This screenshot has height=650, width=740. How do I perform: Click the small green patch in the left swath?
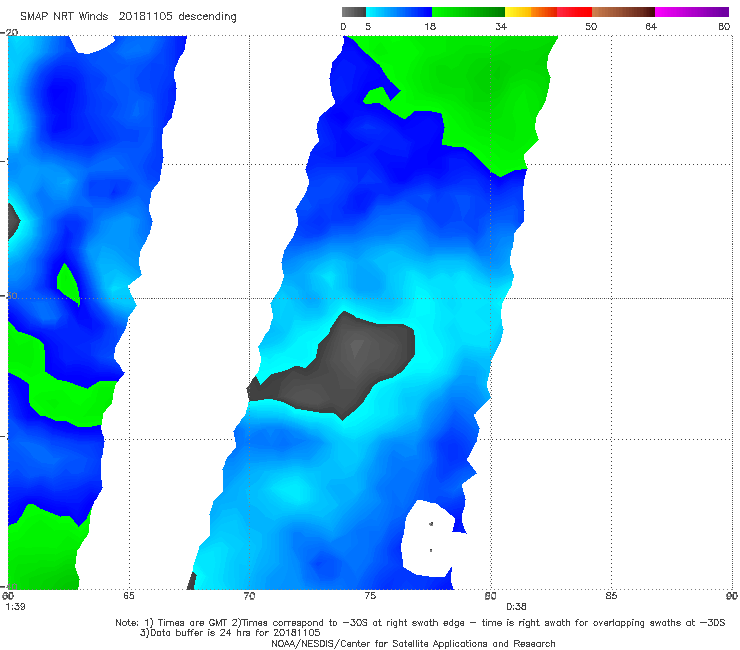pyautogui.click(x=68, y=284)
